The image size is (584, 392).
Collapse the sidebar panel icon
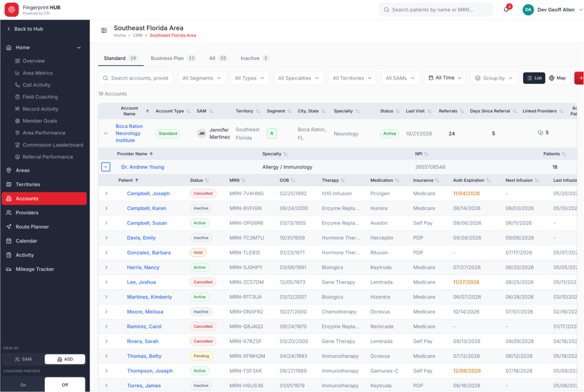click(104, 31)
